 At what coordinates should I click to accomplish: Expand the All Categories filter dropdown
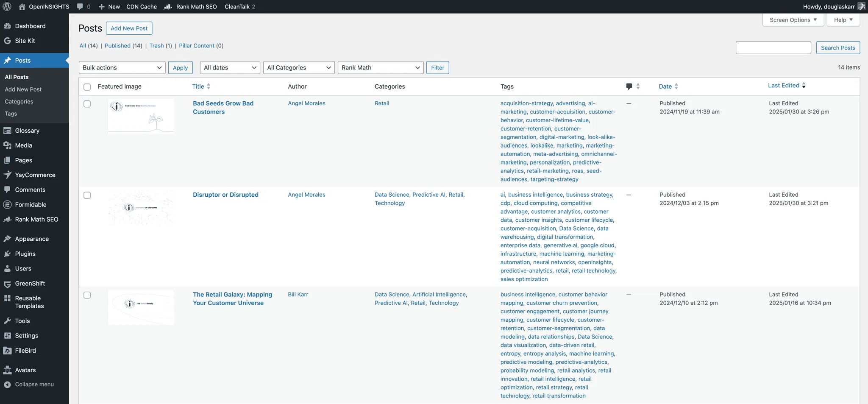[299, 68]
